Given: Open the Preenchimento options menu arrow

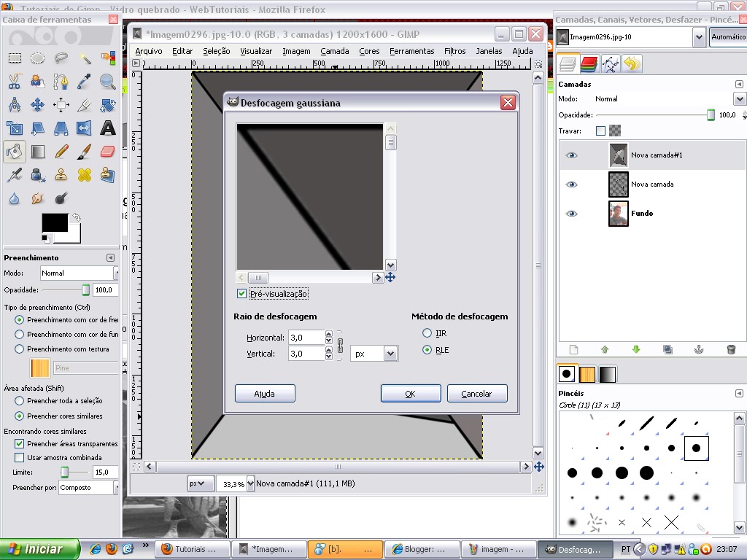Looking at the screenshot, I should 111,257.
